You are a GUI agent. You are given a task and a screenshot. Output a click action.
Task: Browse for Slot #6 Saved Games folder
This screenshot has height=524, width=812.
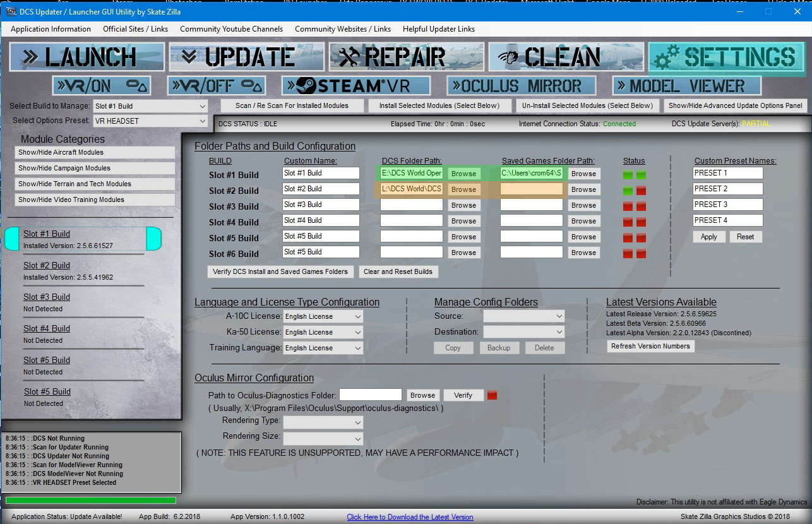583,253
